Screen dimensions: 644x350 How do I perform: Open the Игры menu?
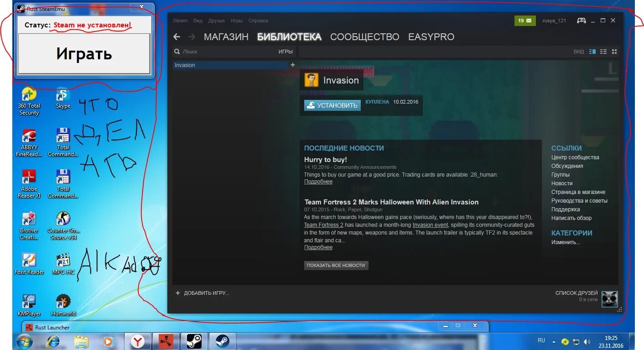(x=236, y=21)
